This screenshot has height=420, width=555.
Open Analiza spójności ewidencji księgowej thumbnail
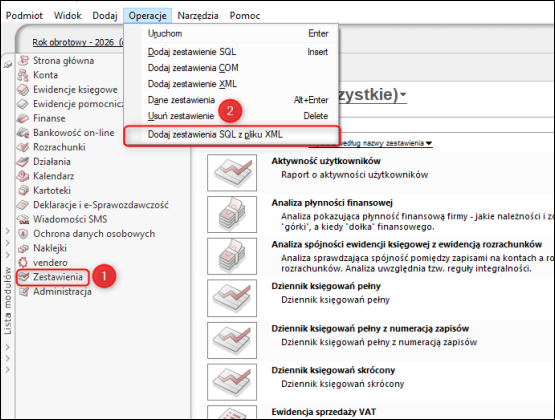coord(232,256)
